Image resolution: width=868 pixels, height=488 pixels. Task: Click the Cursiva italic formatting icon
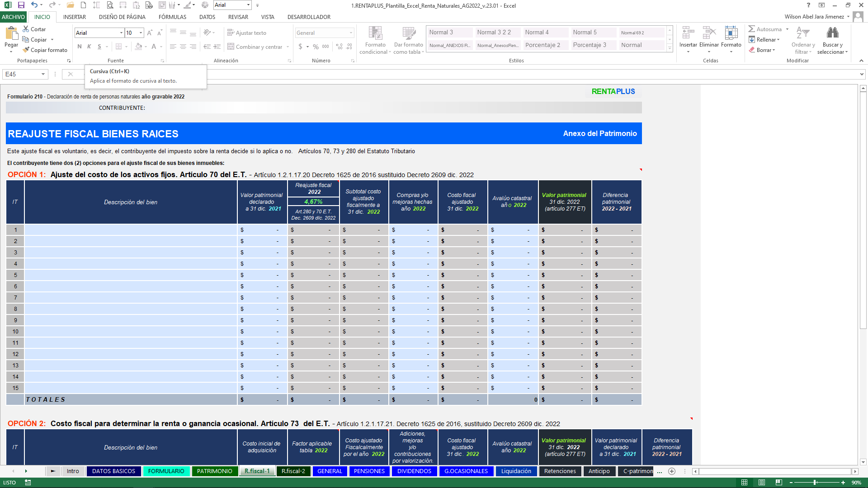[89, 47]
